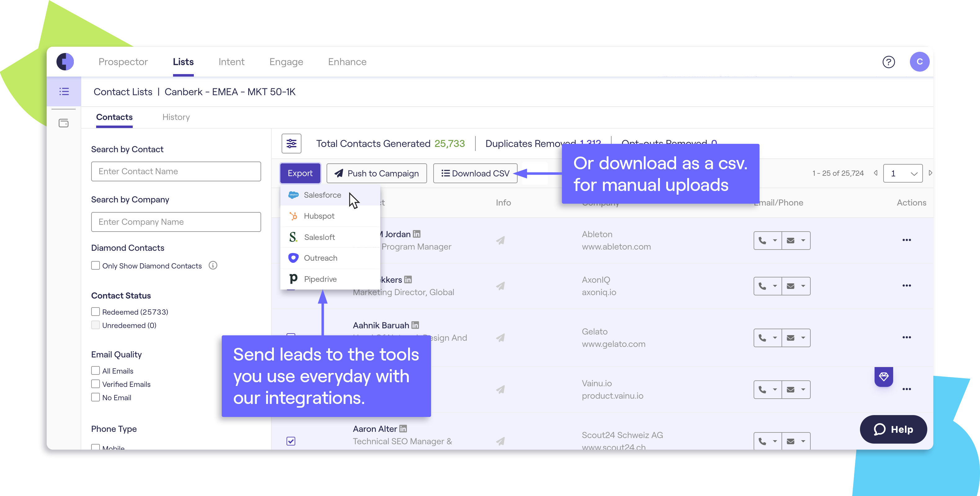Select the Contacts tab
The width and height of the screenshot is (980, 496).
click(x=114, y=117)
